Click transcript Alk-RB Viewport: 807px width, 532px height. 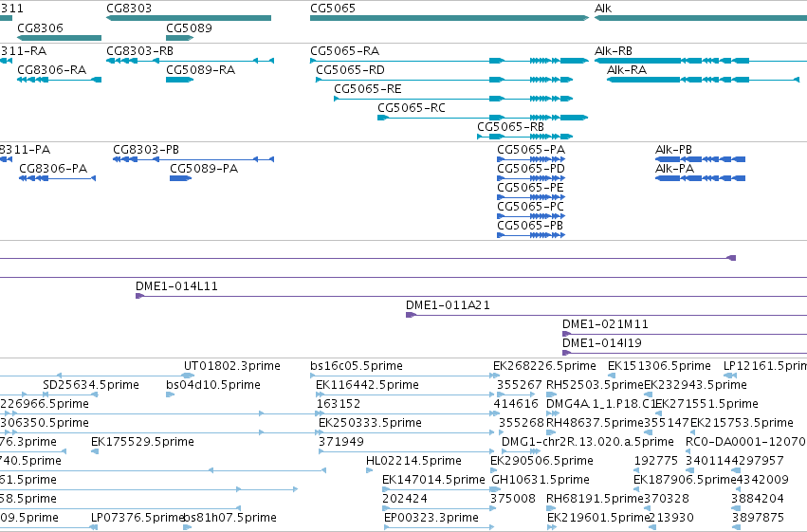coord(701,61)
